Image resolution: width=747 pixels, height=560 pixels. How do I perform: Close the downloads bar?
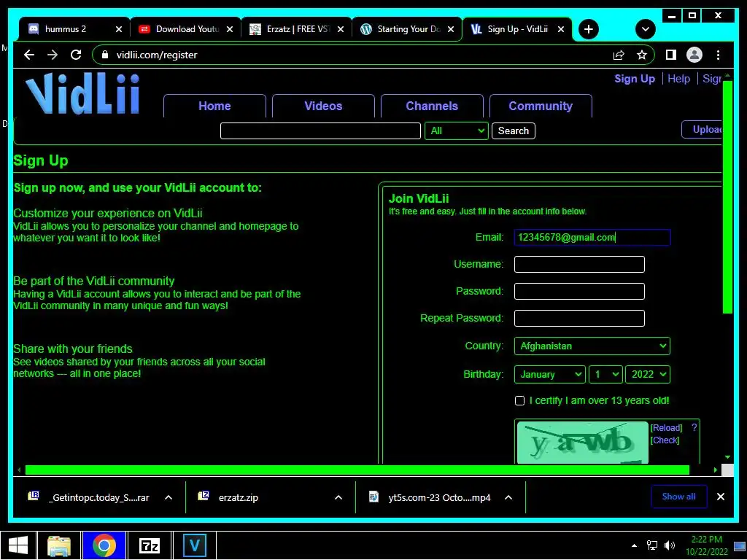pos(720,497)
